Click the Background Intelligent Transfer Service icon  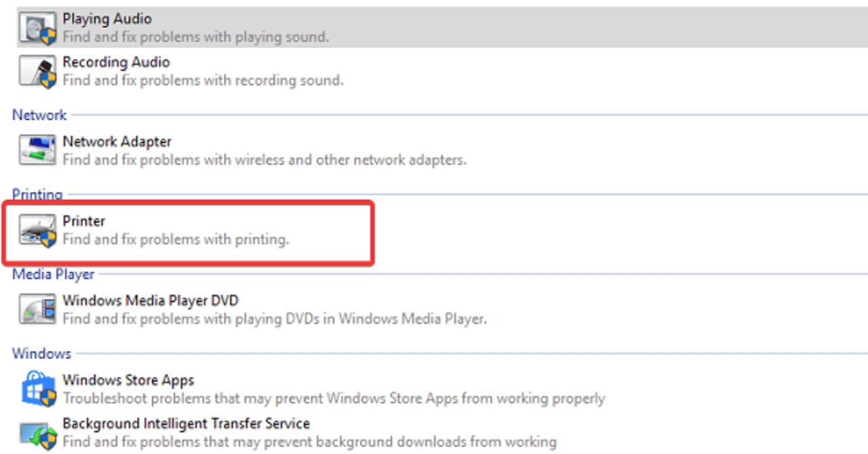[x=37, y=434]
